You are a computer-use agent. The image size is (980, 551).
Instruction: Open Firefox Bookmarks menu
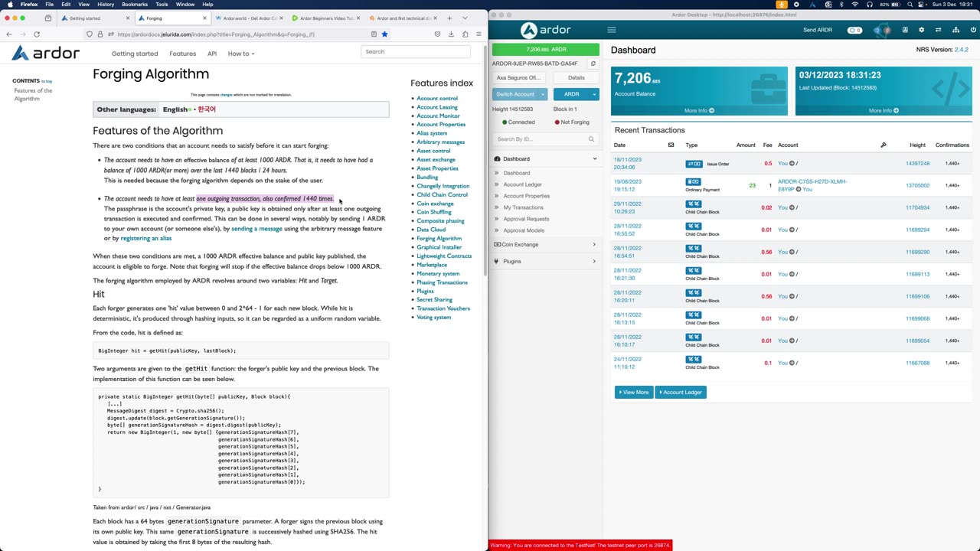135,5
